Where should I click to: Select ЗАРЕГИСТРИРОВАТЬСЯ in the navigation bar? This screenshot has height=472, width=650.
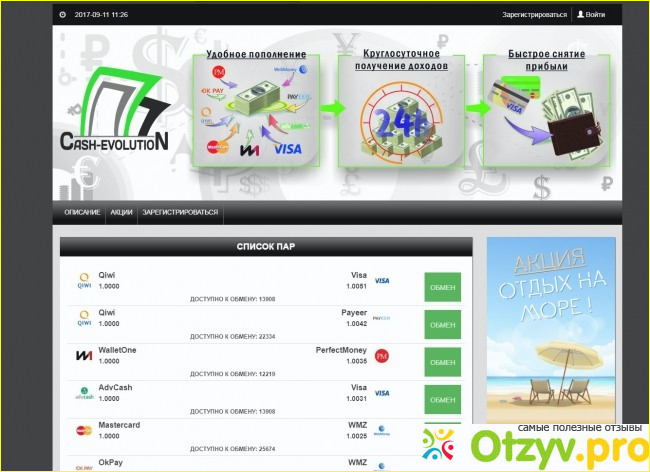[180, 213]
